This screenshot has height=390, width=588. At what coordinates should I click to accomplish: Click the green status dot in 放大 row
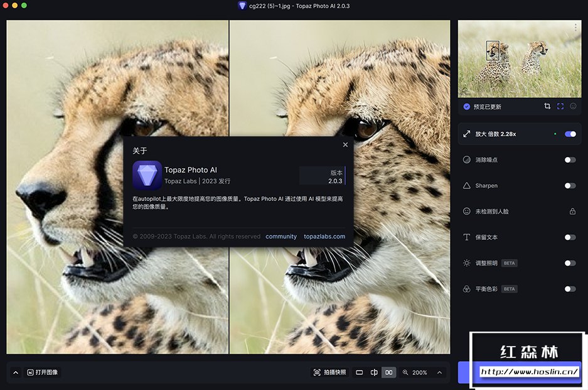tap(555, 134)
